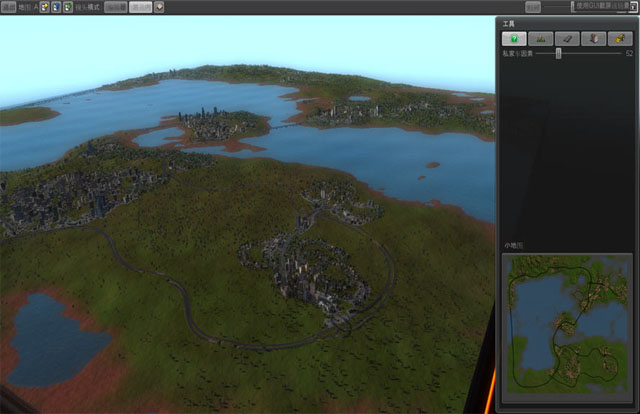Adjust the top-right toolbar slider handle

coord(572,7)
